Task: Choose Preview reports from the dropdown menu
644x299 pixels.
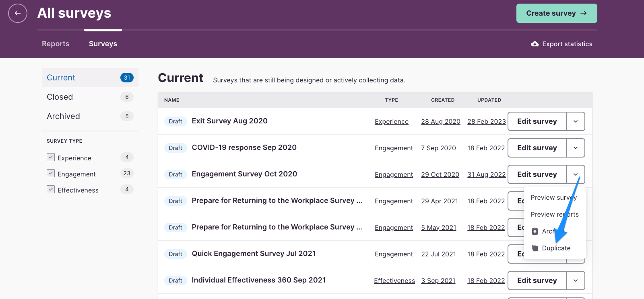Action: pos(555,214)
